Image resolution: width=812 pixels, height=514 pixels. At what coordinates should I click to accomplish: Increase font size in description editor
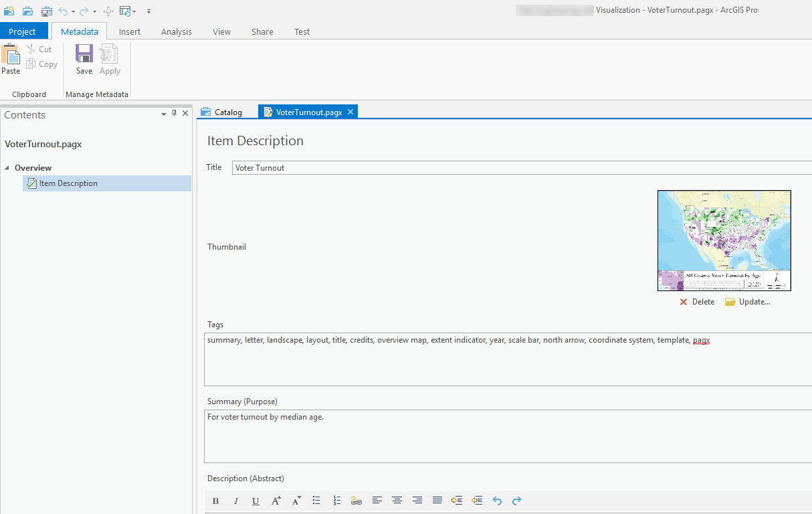276,501
